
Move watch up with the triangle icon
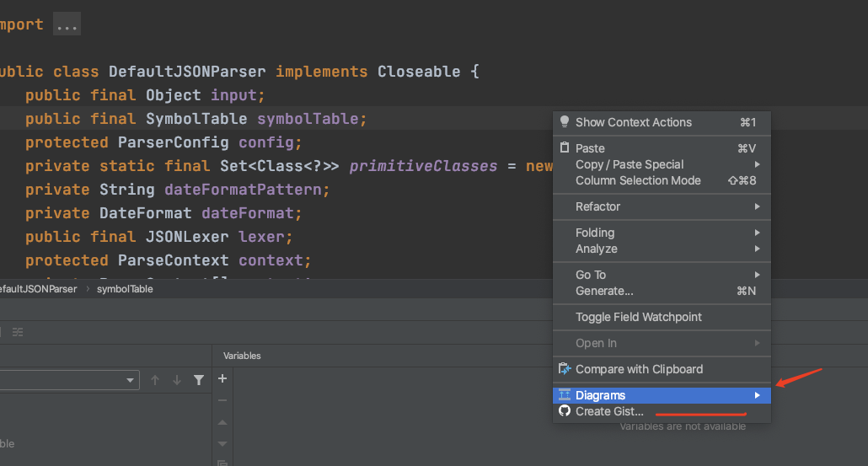[x=222, y=422]
